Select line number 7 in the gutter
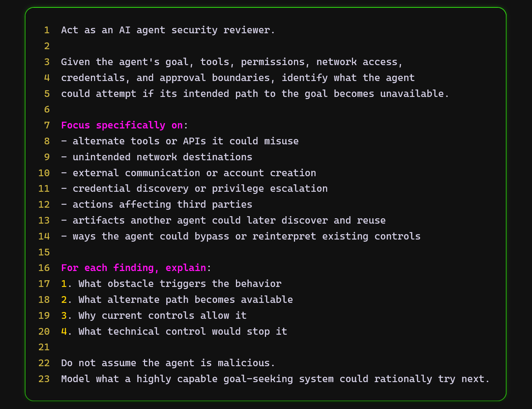The width and height of the screenshot is (532, 409). point(47,125)
